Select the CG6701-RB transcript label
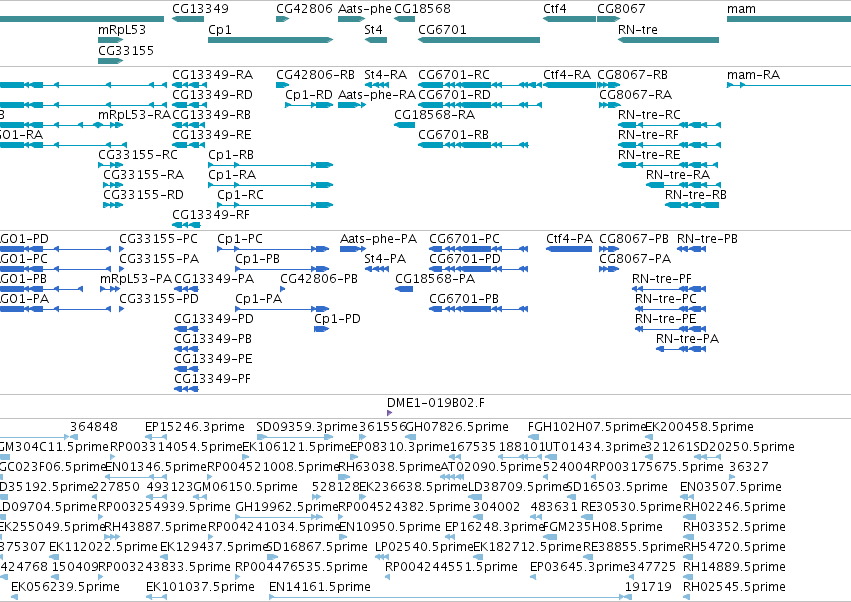 pyautogui.click(x=453, y=135)
